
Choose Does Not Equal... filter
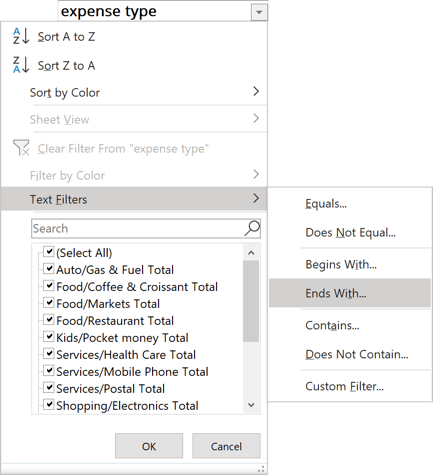[x=350, y=232]
